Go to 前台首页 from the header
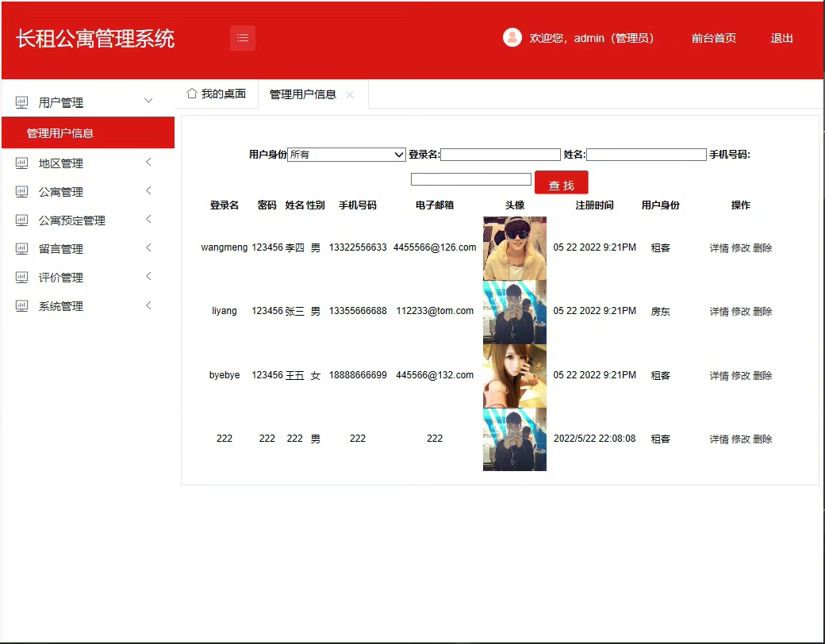The height and width of the screenshot is (644, 825). tap(713, 38)
